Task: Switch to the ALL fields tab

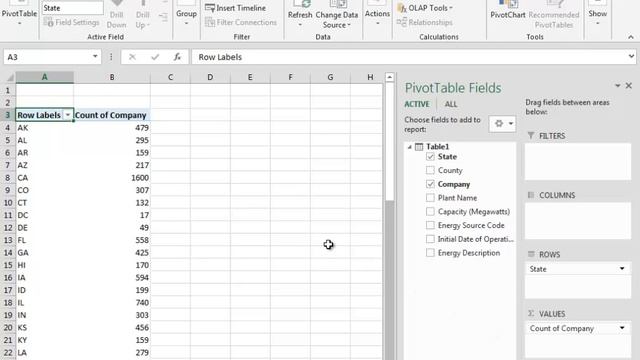Action: click(x=451, y=104)
